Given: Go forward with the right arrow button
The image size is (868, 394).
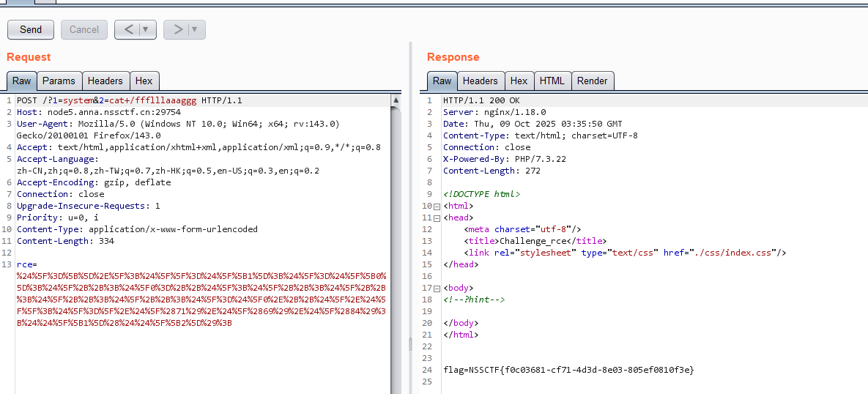Looking at the screenshot, I should point(178,30).
